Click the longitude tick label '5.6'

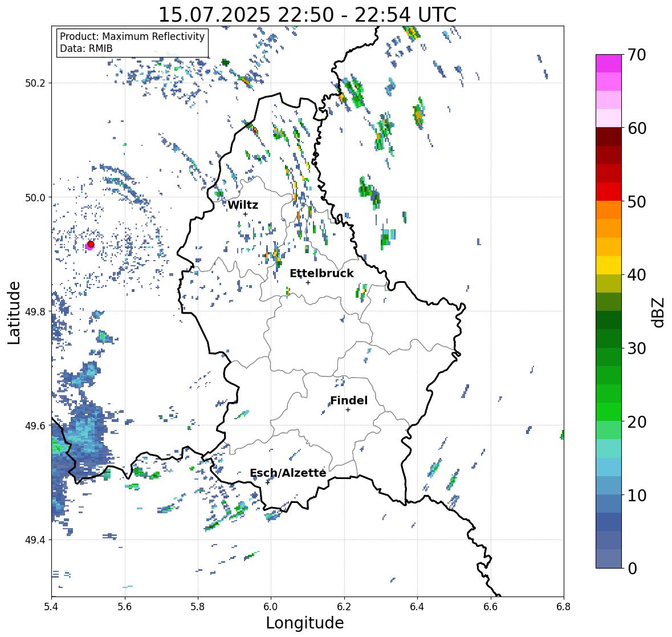pyautogui.click(x=125, y=606)
